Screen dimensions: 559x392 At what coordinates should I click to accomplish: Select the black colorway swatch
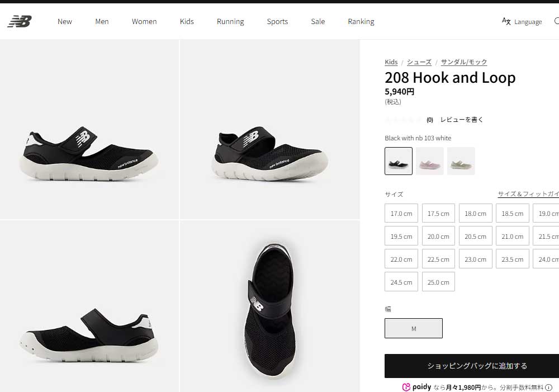click(x=399, y=161)
